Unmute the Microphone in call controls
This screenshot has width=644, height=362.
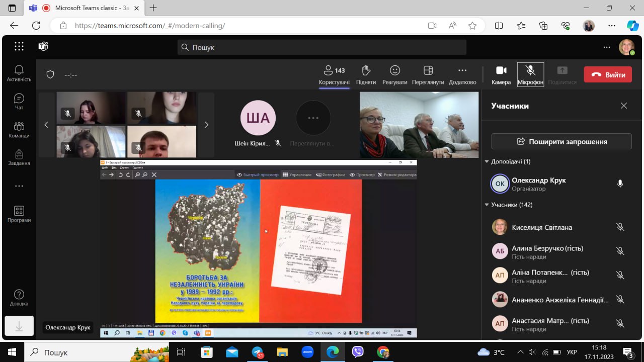click(x=530, y=74)
